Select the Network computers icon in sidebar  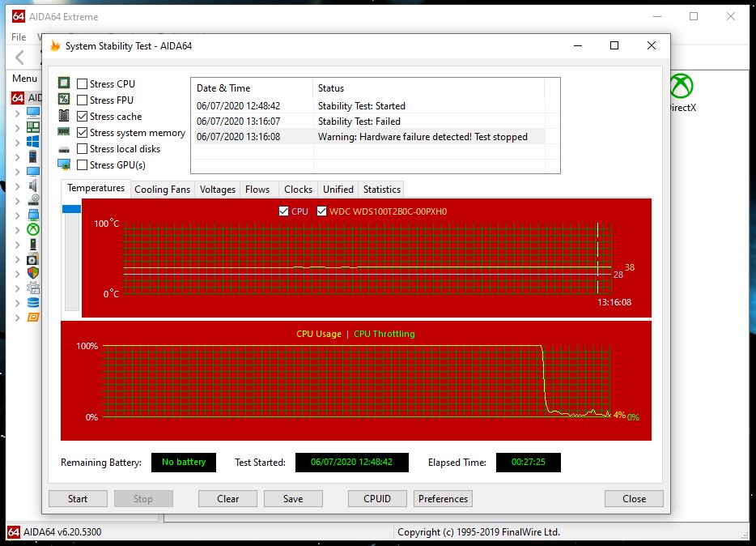[x=33, y=215]
